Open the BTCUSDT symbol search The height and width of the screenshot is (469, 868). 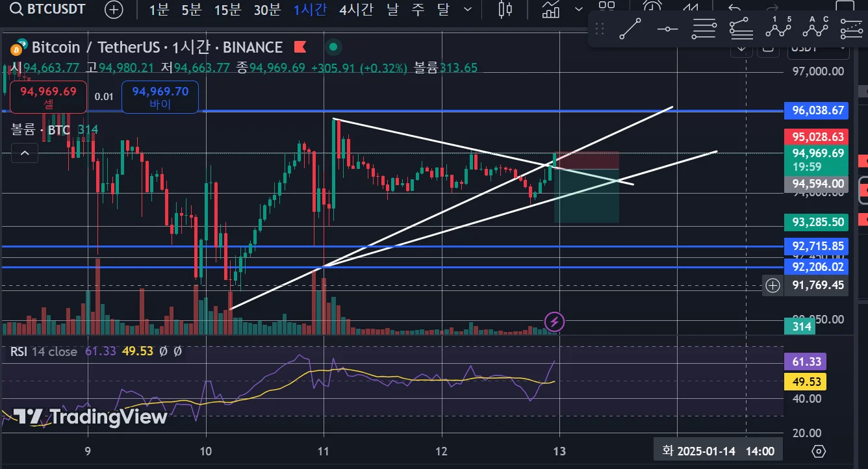point(47,9)
